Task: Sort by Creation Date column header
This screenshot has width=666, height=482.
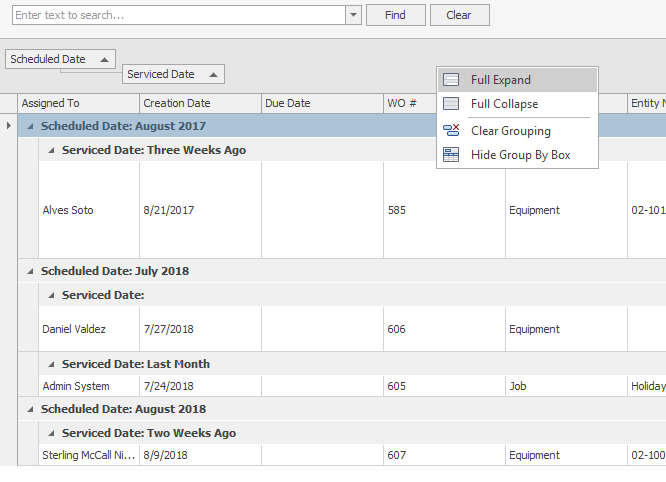Action: point(200,103)
